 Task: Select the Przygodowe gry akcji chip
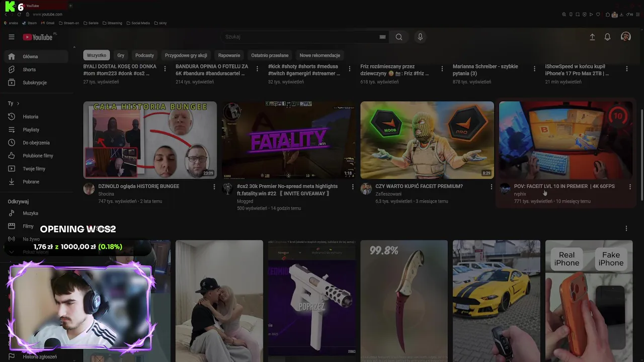click(186, 55)
